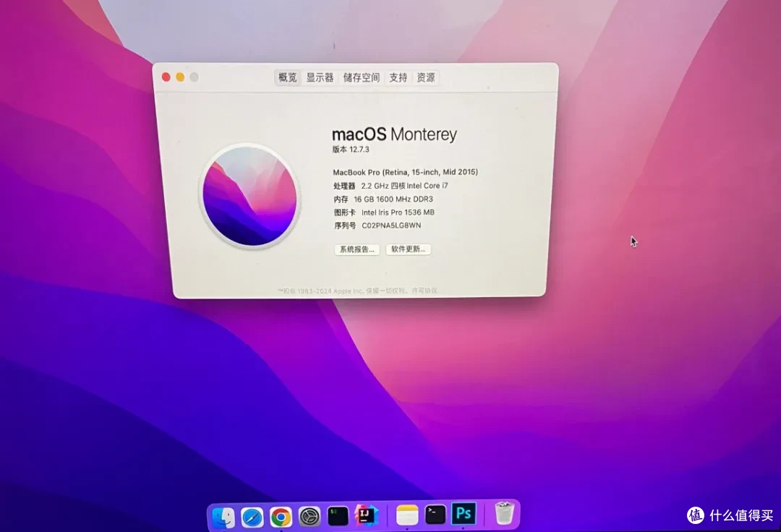
Task: Open Finder from the Dock
Action: coord(223,517)
